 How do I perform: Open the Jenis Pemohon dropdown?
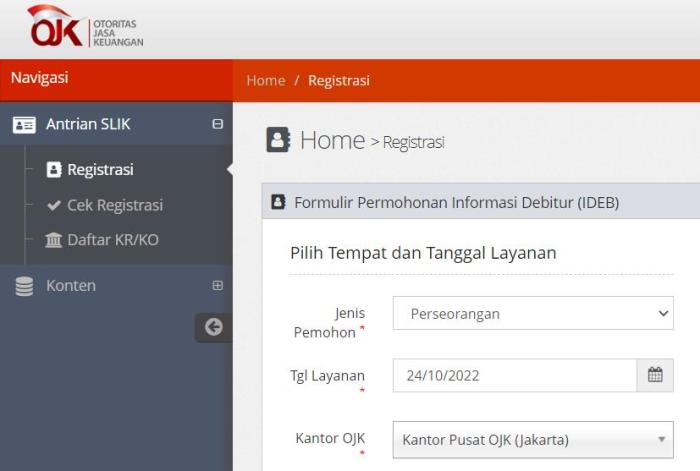tap(533, 313)
